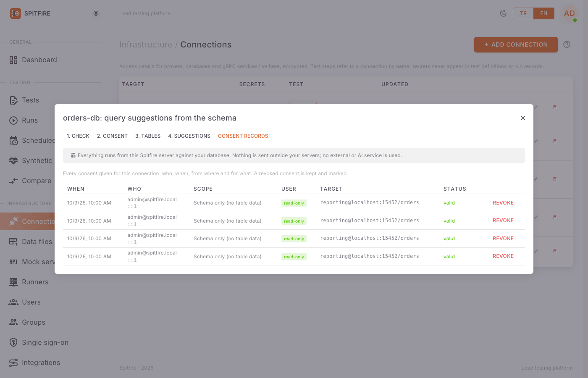Click the Add Connection button
This screenshot has width=588, height=378.
[x=516, y=45]
